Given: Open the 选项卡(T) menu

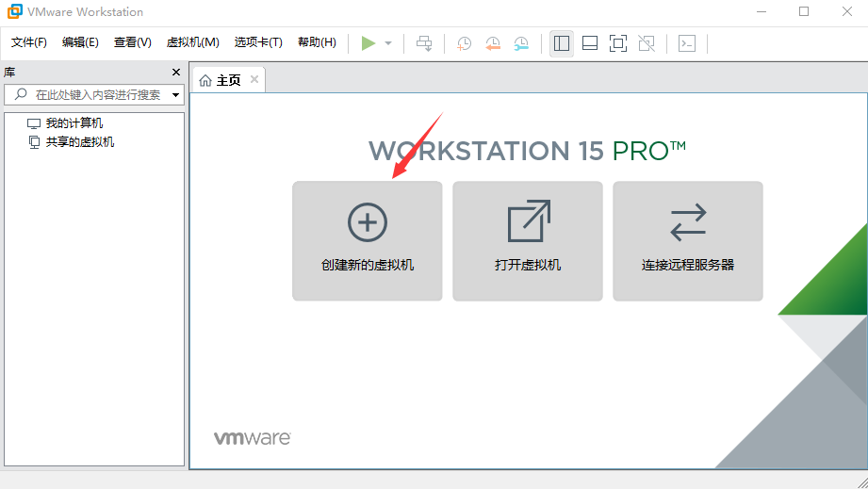Looking at the screenshot, I should [x=258, y=42].
